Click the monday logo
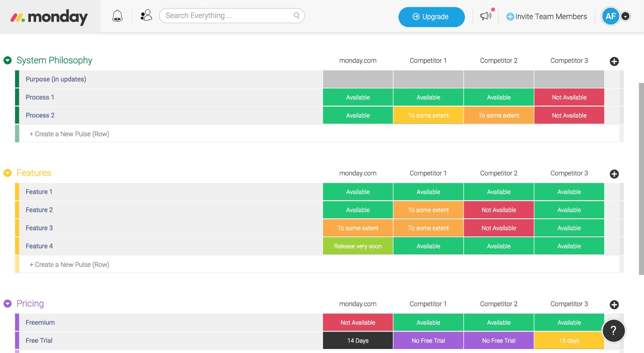 [x=49, y=17]
